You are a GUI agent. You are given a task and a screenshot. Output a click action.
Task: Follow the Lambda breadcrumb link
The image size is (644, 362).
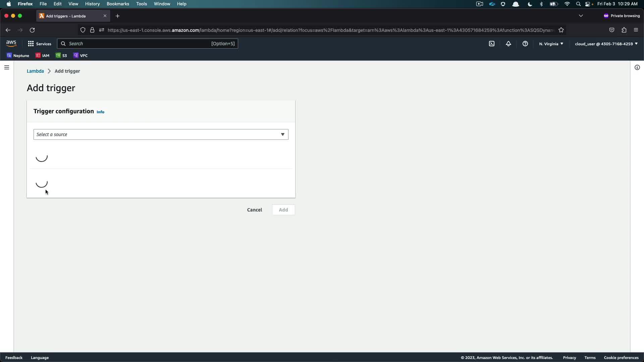click(35, 71)
